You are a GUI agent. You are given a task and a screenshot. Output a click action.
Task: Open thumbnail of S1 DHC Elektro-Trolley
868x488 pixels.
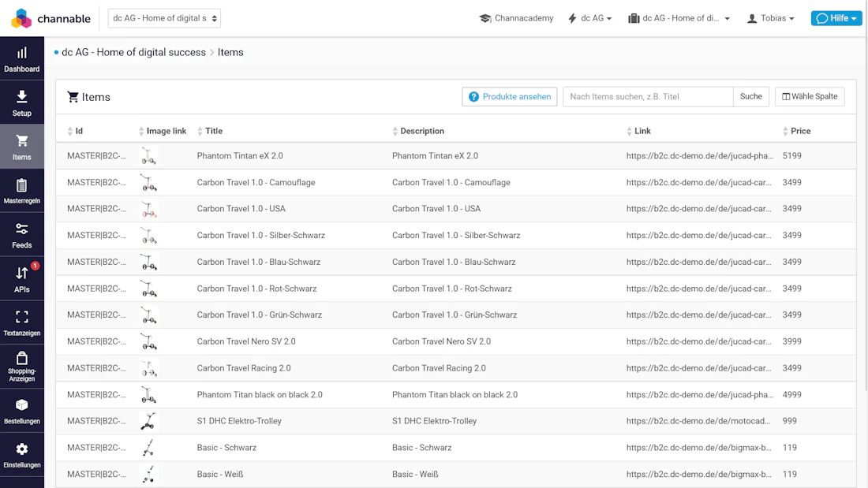pos(148,422)
